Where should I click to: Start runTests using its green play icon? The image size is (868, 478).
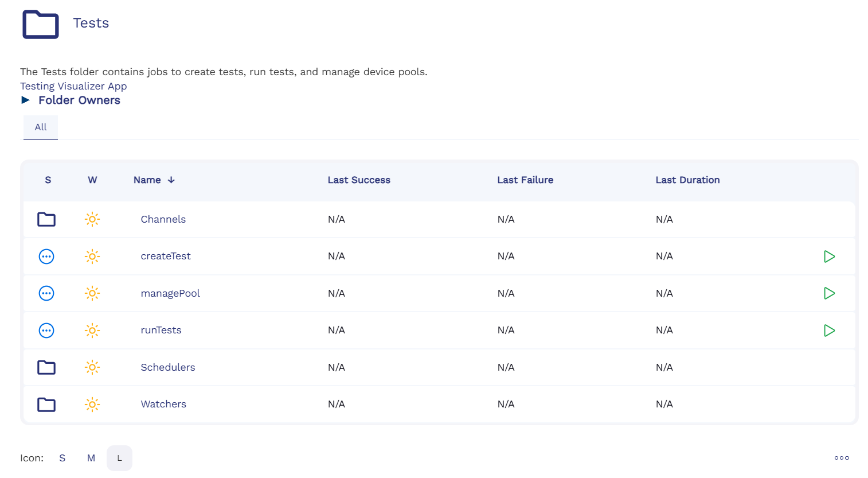829,331
